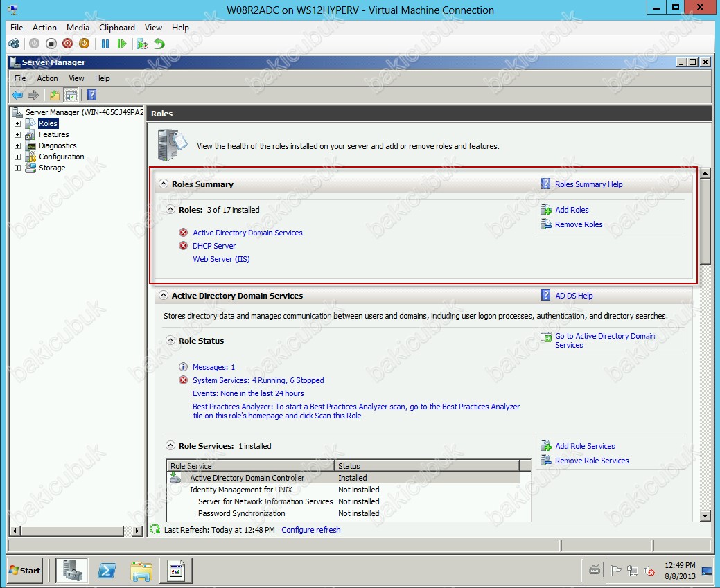Expand the Storage tree node
The width and height of the screenshot is (720, 588).
pos(17,168)
